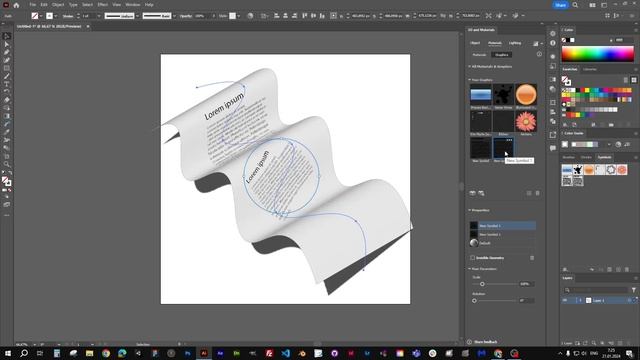This screenshot has height=360, width=640.
Task: Select the Eraser tool
Action: point(7,100)
